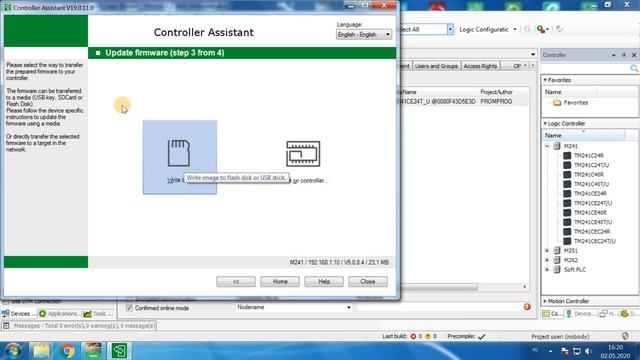Click the TM241C24R device icon

tap(567, 156)
